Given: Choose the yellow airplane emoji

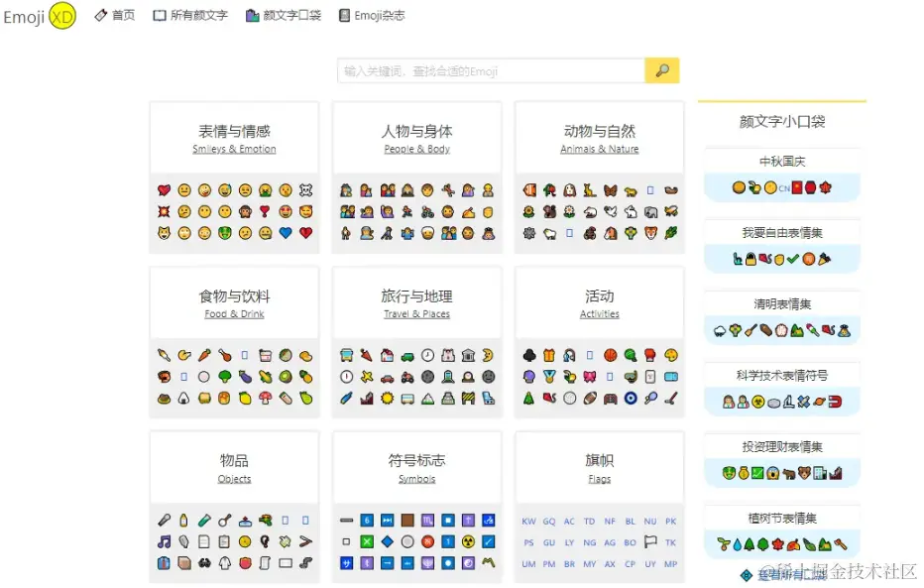Looking at the screenshot, I should (x=367, y=377).
